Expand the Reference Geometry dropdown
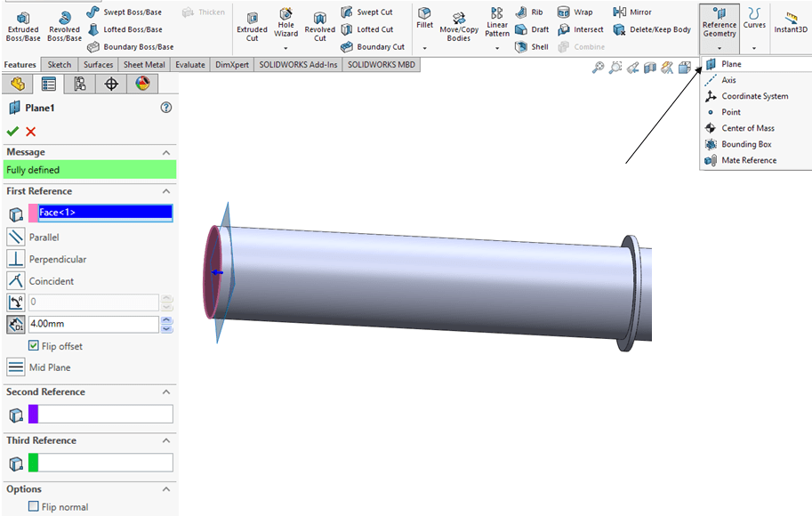This screenshot has width=812, height=516. [719, 47]
